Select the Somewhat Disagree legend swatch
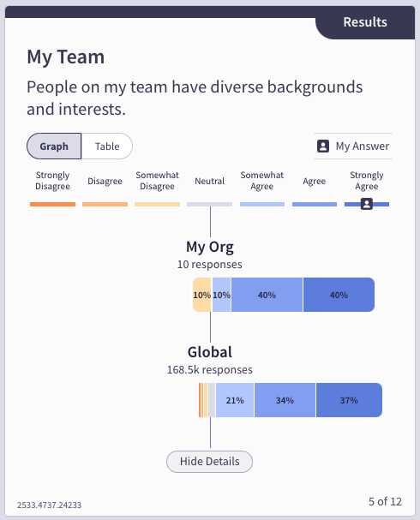The image size is (420, 520). click(x=157, y=204)
